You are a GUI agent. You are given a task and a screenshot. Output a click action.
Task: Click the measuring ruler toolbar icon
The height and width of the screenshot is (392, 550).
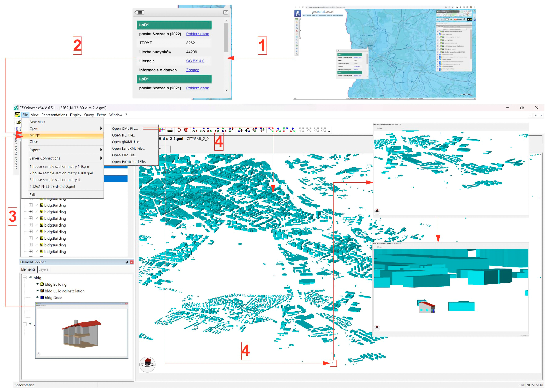coord(170,130)
